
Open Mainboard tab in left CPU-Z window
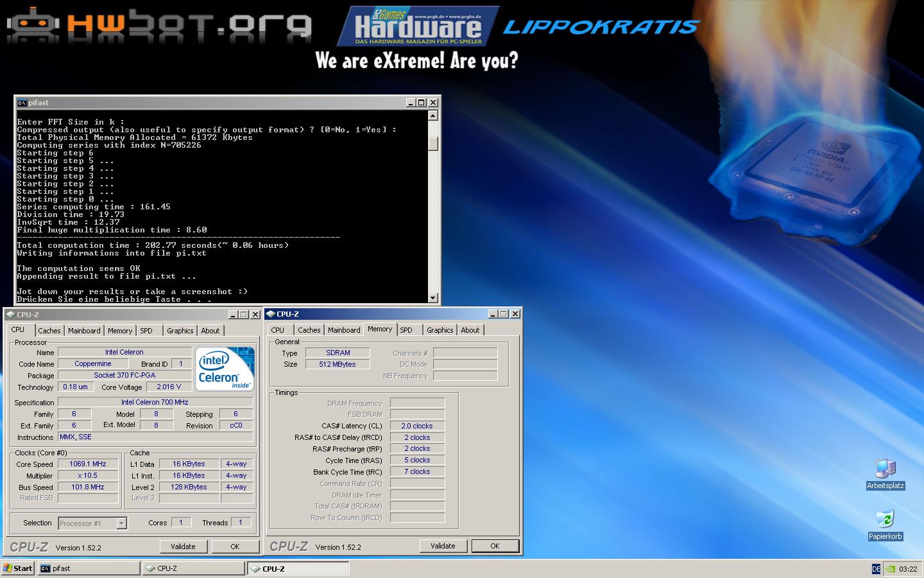click(x=84, y=331)
